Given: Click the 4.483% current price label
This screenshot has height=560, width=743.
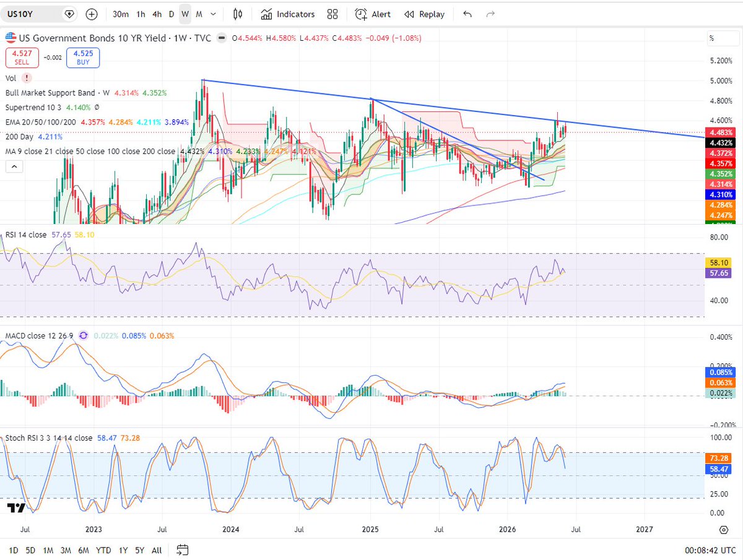Looking at the screenshot, I should pyautogui.click(x=720, y=132).
